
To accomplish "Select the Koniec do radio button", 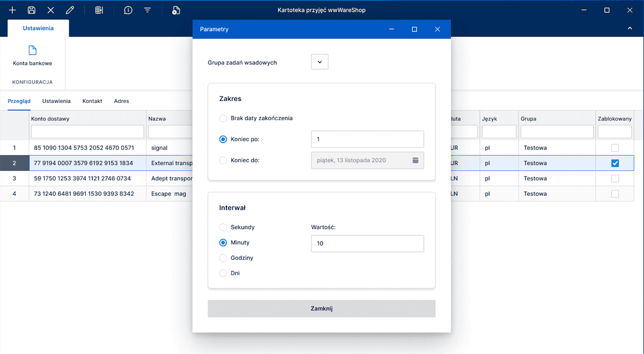I will coord(223,160).
